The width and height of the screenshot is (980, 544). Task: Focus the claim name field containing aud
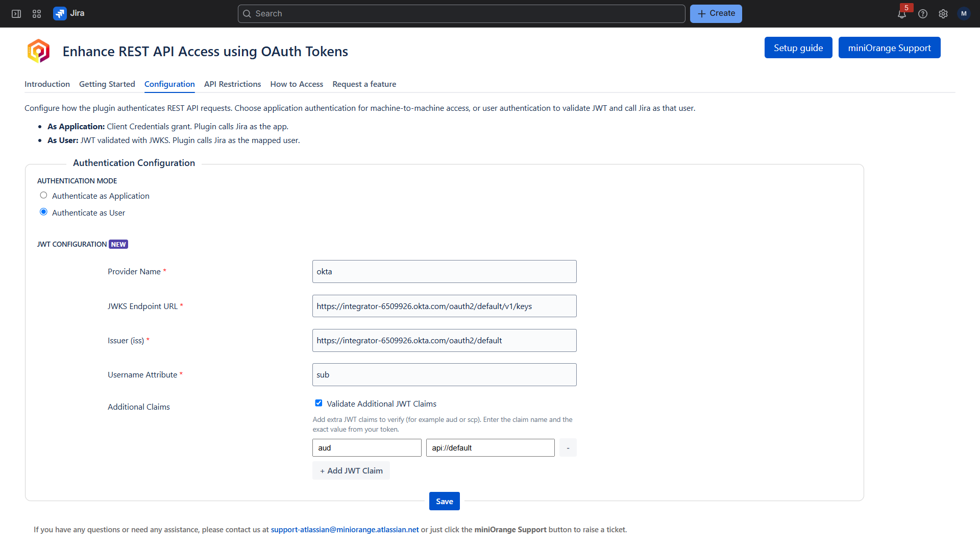(367, 447)
